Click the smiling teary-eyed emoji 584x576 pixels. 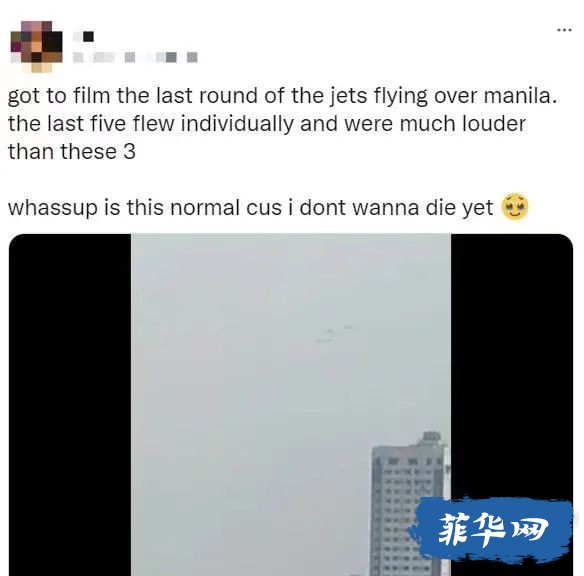point(515,206)
